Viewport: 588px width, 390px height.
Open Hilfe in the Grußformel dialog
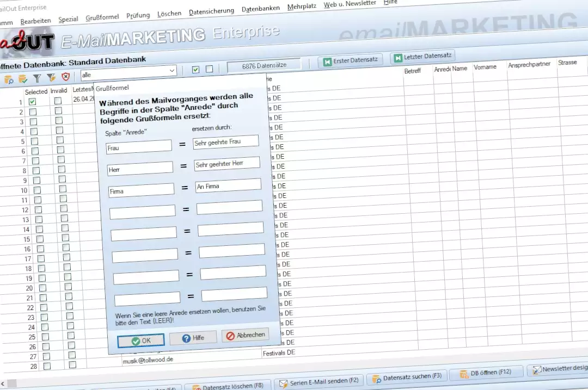[x=193, y=338]
